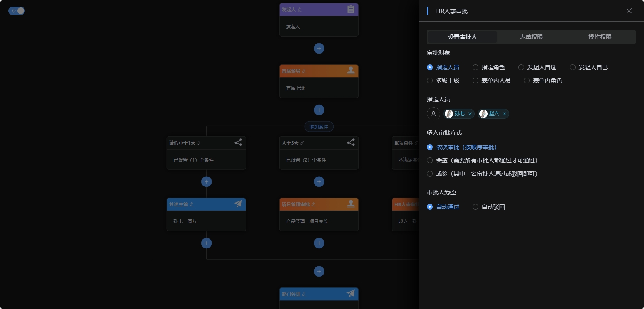The height and width of the screenshot is (309, 644).
Task: Click share icon on 大于3天 condition
Action: coord(351,142)
